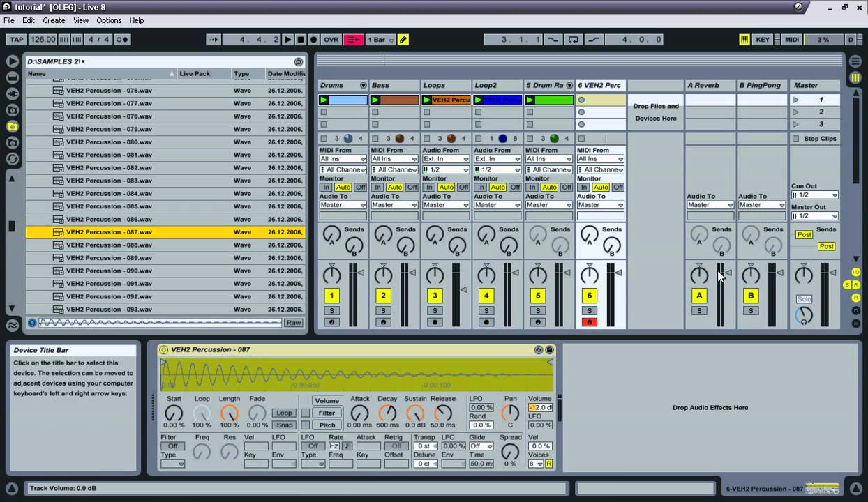The height and width of the screenshot is (502, 868).
Task: Toggle the Punch-In switch
Action: 553,40
